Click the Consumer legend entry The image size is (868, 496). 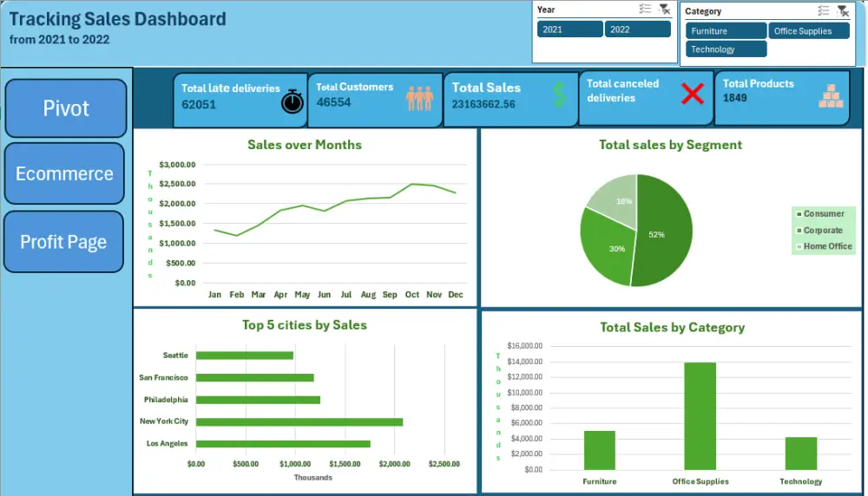pyautogui.click(x=820, y=213)
